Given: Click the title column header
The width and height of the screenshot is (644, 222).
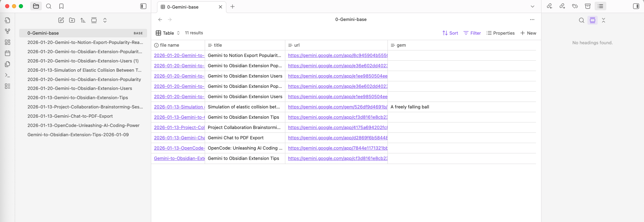Looking at the screenshot, I should click(x=245, y=45).
